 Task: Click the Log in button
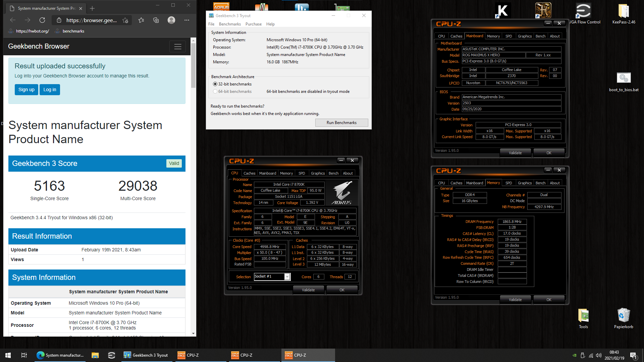(50, 89)
